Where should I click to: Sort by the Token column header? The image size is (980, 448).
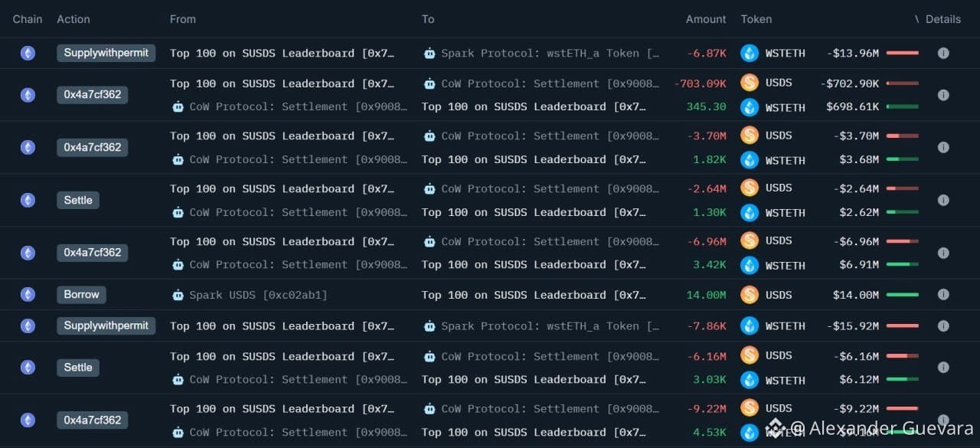coord(756,19)
